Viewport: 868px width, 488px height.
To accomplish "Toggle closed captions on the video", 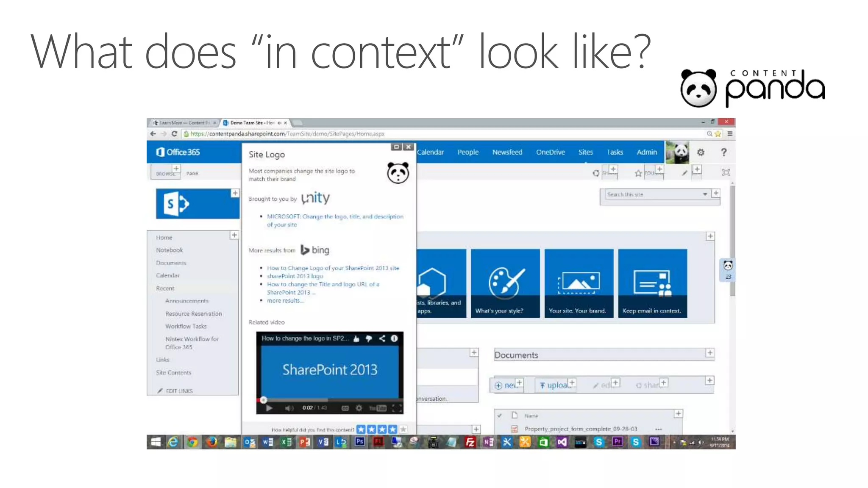I will [345, 408].
